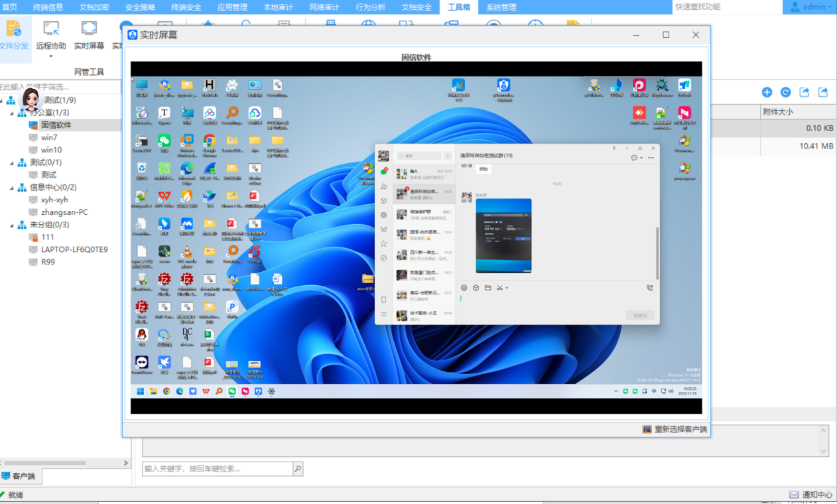Click the blue plus add icon
Image resolution: width=837 pixels, height=504 pixels.
coord(767,93)
